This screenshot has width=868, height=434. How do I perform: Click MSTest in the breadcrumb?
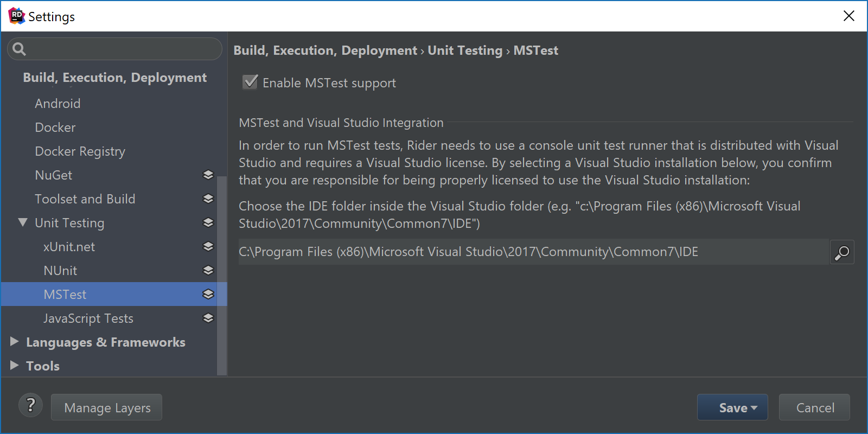click(x=536, y=50)
